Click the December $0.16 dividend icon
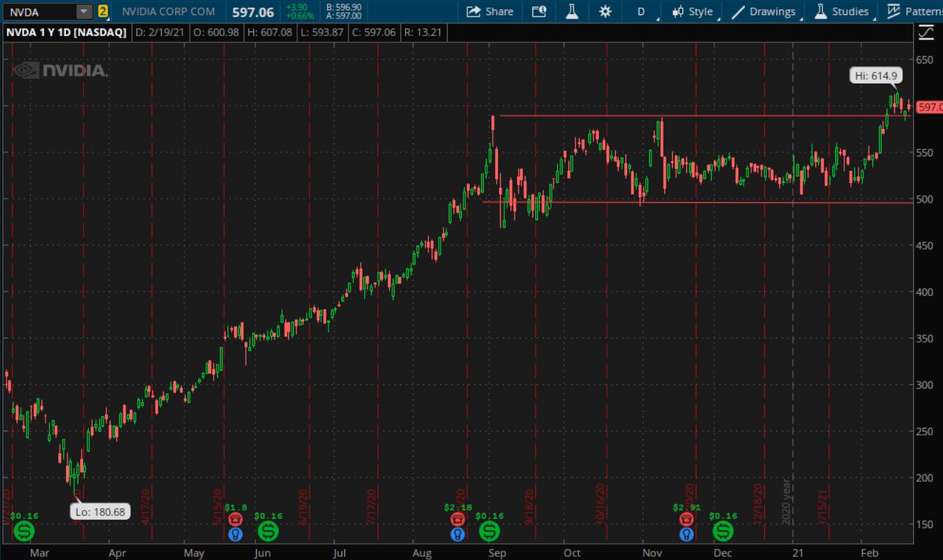943x560 pixels. click(722, 532)
